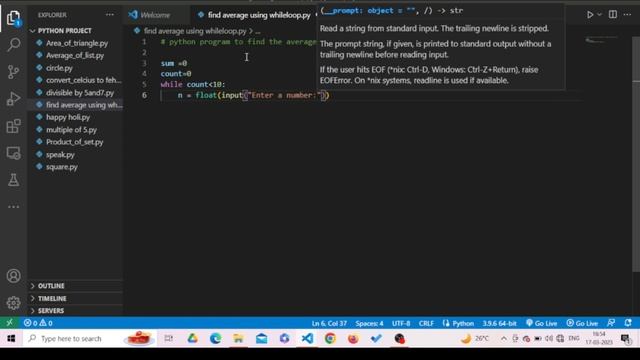Open the Search view in activity bar
Screen dimensions: 640x360
coord(13,44)
